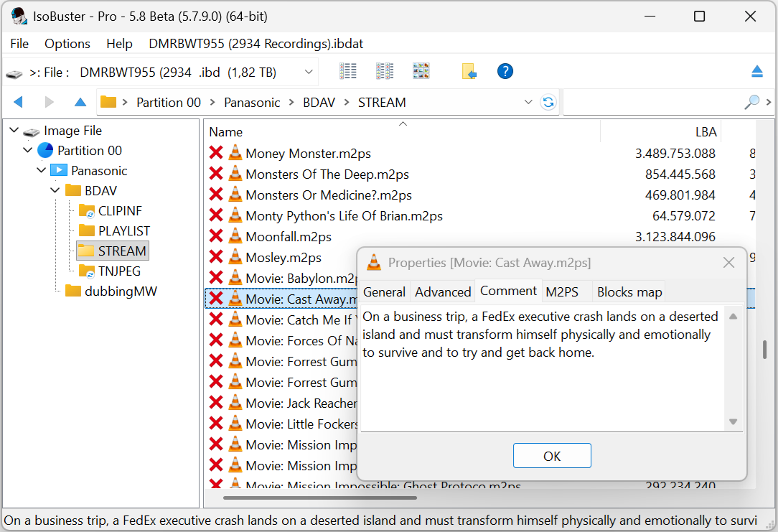The height and width of the screenshot is (532, 778).
Task: Switch to the Advanced properties tab
Action: [x=443, y=291]
